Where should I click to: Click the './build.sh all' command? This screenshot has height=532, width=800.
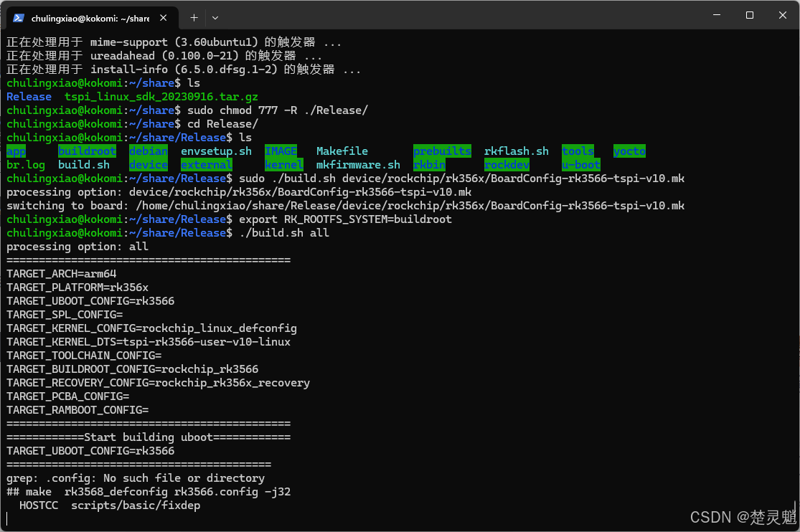[284, 233]
